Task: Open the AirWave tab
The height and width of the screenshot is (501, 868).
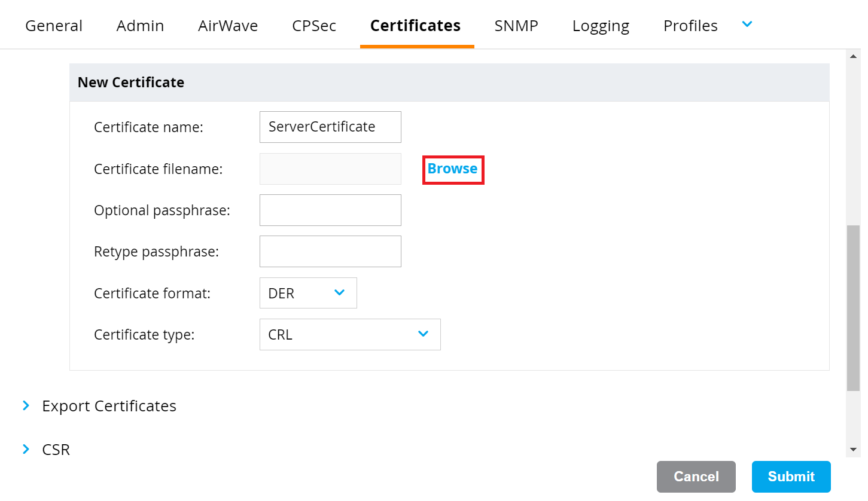Action: [228, 26]
